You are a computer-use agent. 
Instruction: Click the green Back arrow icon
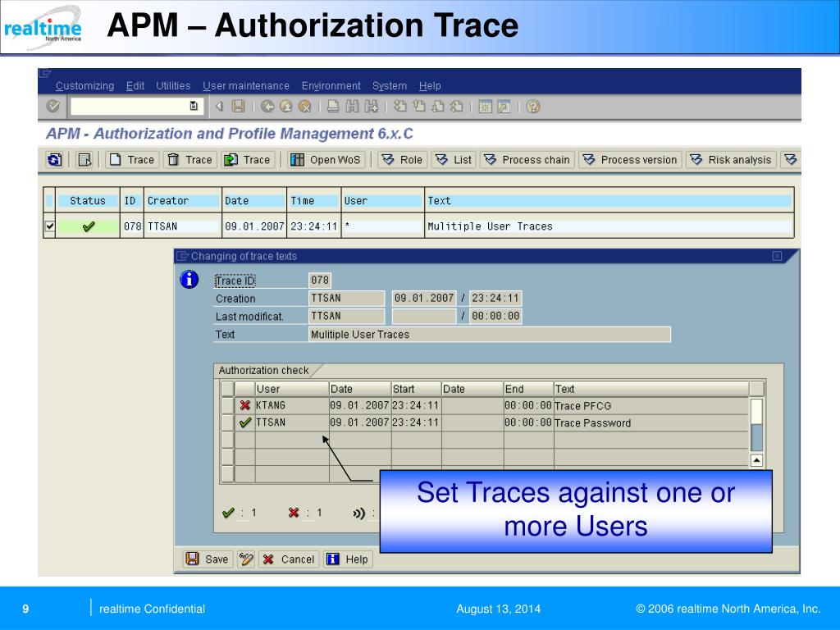[267, 106]
